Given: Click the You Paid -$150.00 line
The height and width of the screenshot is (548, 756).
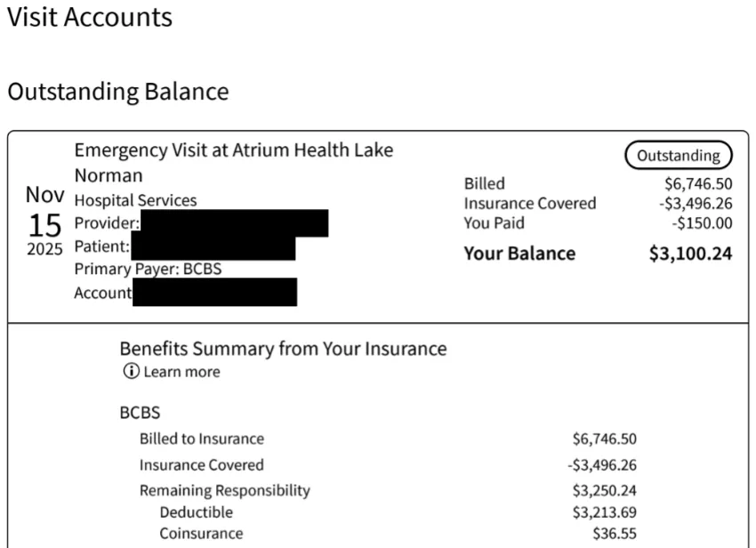Looking at the screenshot, I should (598, 223).
